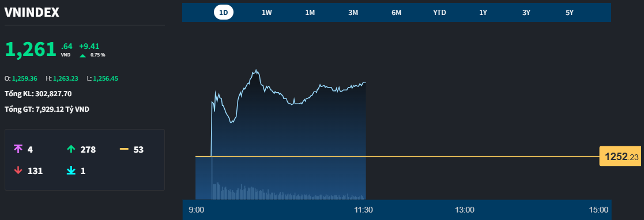Click the purple ceiling-price arrow icon

coord(18,149)
